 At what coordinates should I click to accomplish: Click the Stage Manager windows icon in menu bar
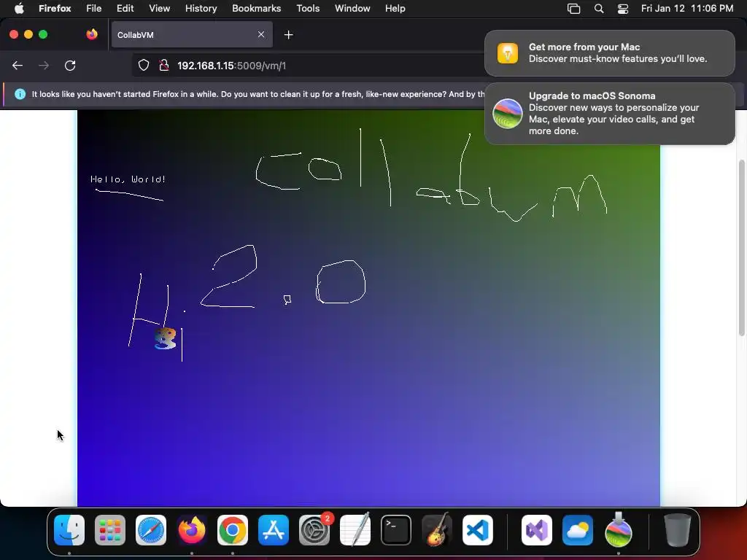point(573,9)
